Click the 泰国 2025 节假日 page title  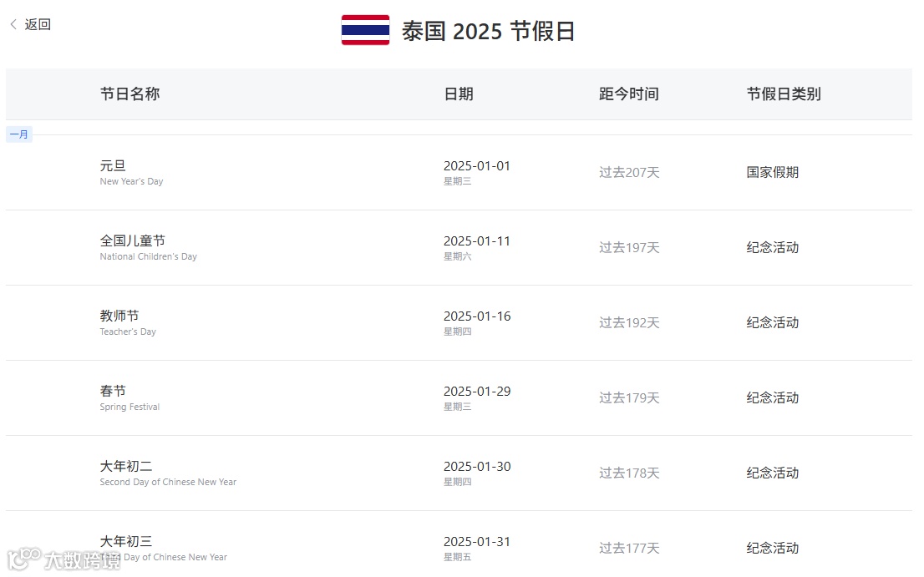pos(488,32)
